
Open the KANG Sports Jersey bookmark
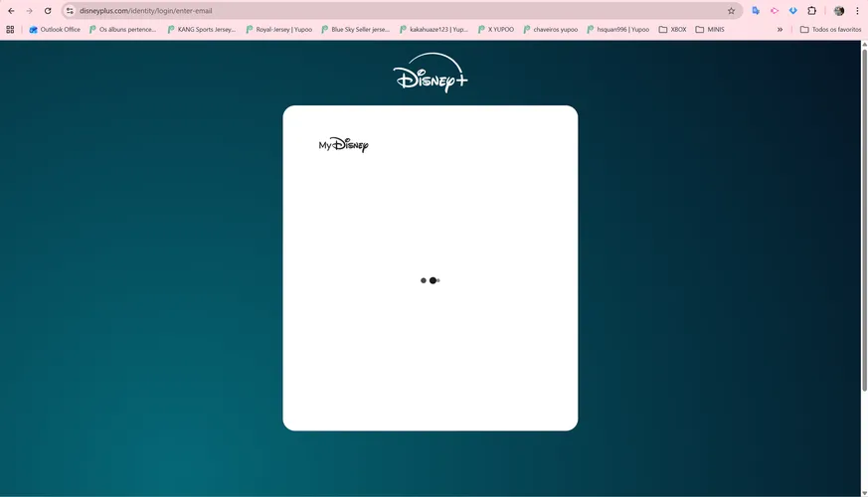pos(202,30)
